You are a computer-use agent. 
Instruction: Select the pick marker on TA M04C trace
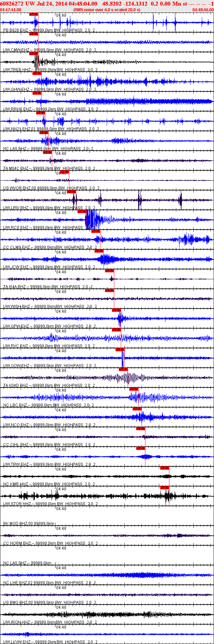pyautogui.click(x=48, y=152)
